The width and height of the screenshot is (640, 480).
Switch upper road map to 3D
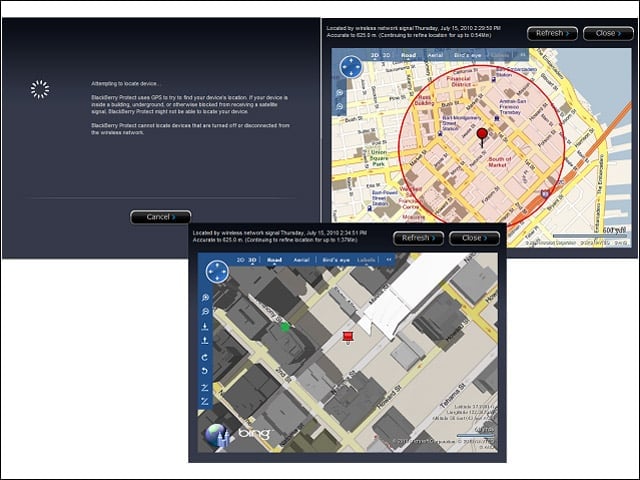(x=386, y=55)
